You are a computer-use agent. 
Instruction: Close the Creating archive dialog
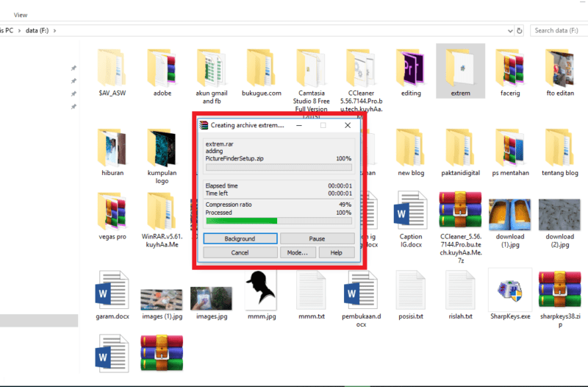click(x=348, y=125)
